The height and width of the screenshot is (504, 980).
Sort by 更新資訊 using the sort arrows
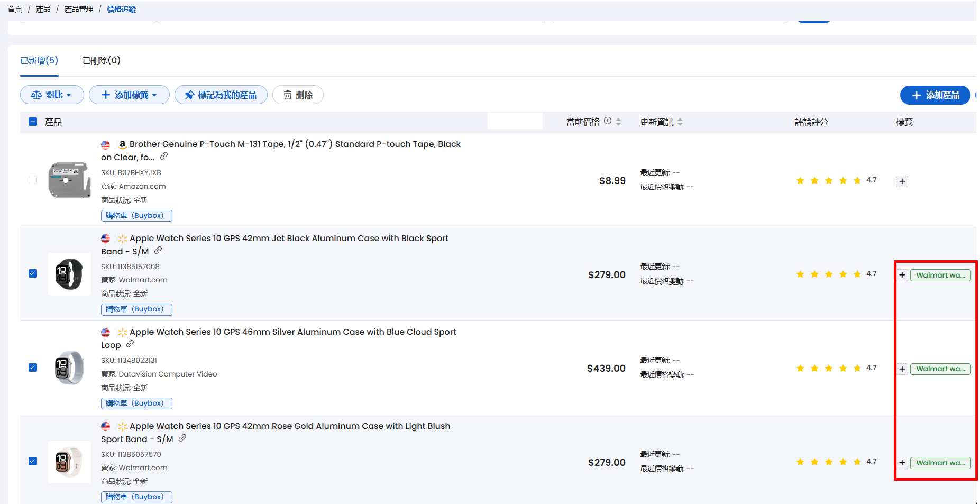pos(680,122)
